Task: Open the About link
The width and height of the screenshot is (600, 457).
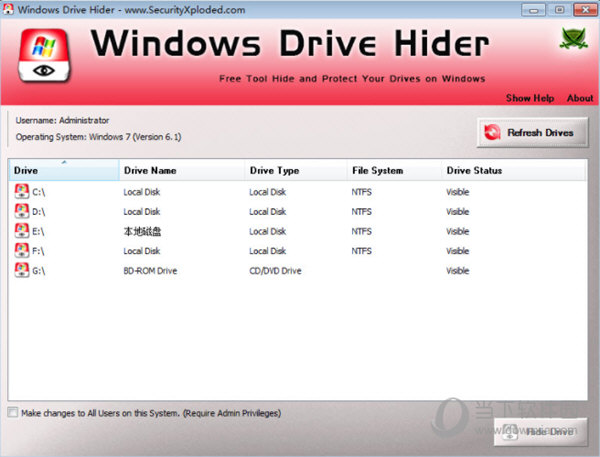Action: (x=580, y=98)
